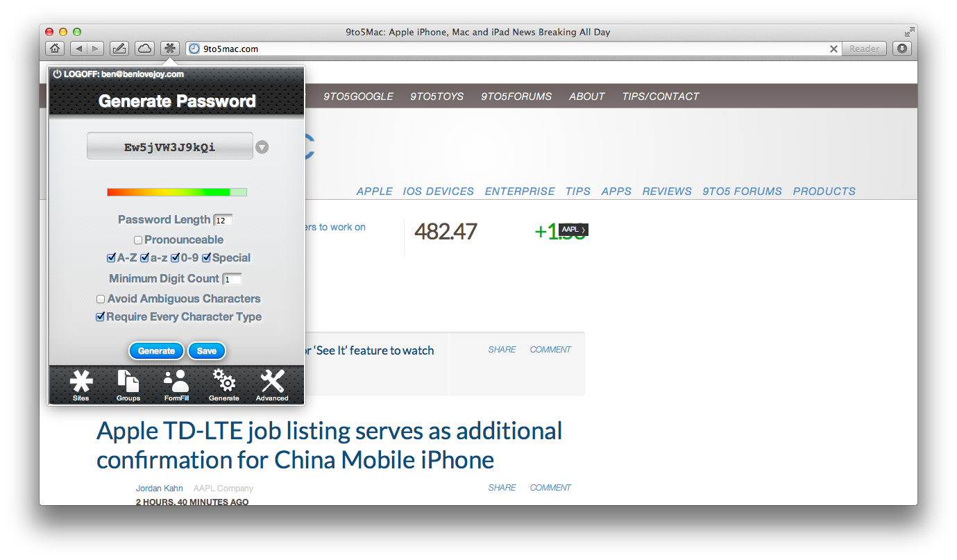
Task: Open the FormFill icon
Action: [176, 384]
